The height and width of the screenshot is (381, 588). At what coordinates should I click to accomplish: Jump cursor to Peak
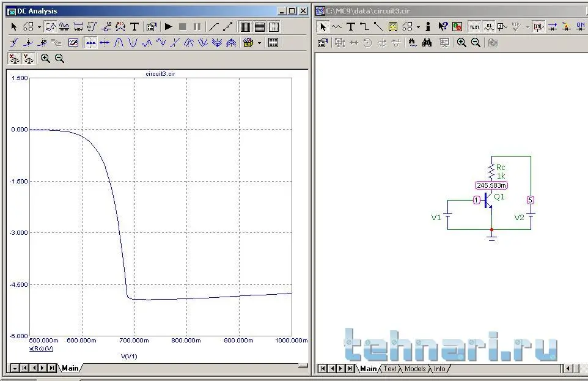pyautogui.click(x=119, y=43)
